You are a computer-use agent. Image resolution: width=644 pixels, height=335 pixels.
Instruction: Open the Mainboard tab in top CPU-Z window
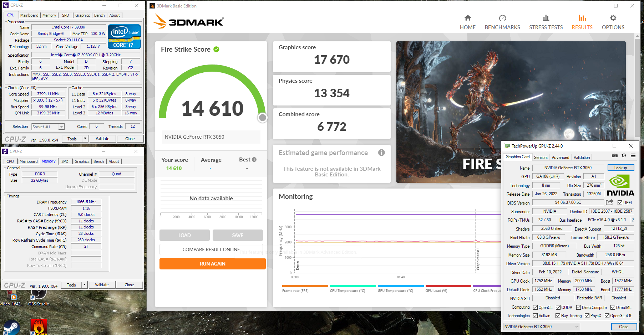pos(29,15)
